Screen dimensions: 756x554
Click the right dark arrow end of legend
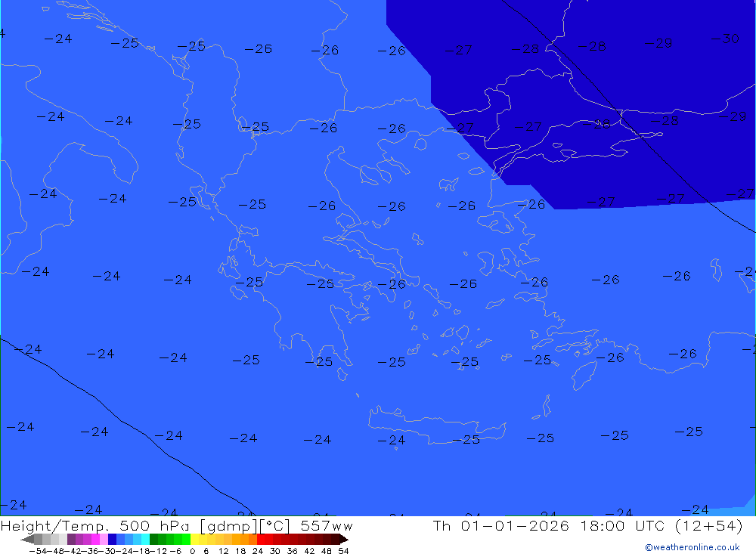(344, 540)
